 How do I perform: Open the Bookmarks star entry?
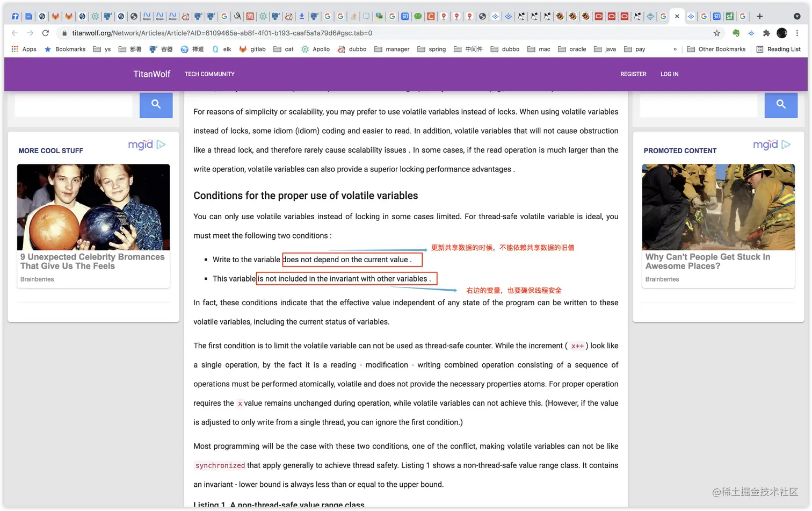tap(65, 49)
